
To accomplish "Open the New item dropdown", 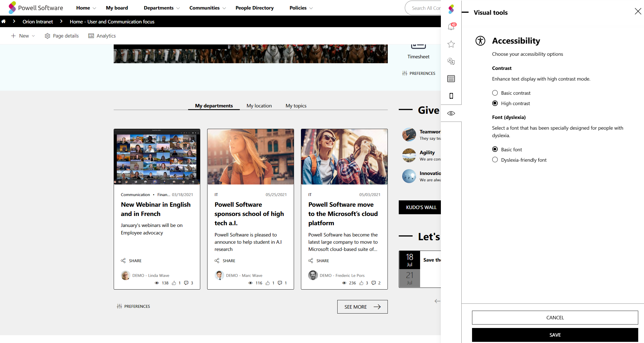I will click(23, 36).
